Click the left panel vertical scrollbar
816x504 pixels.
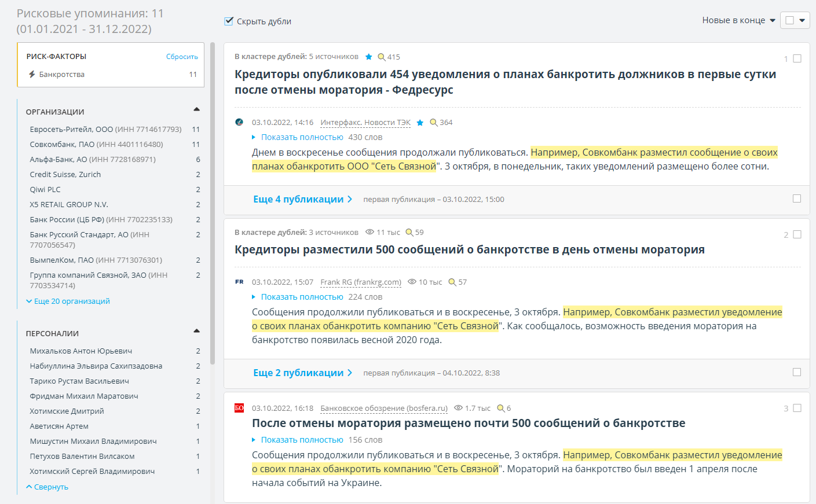213,203
